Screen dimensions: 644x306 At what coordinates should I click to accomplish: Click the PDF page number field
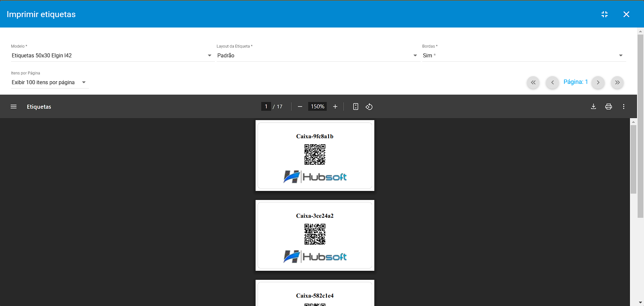[x=266, y=106]
